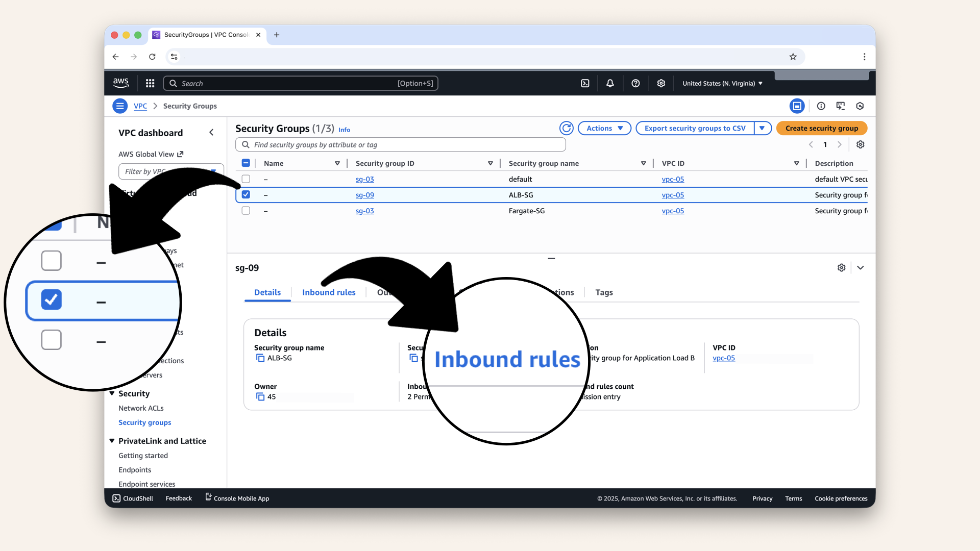Click the help question mark icon
Viewport: 980px width, 551px height.
(635, 83)
